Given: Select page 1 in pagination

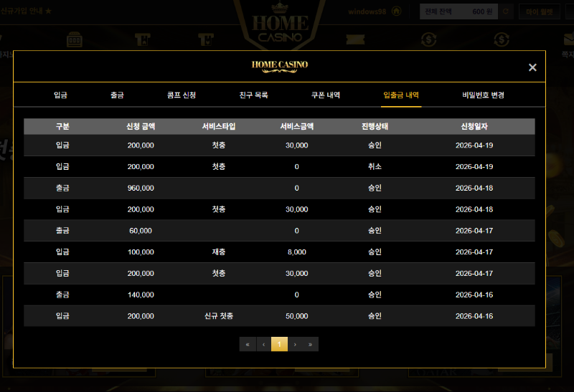Looking at the screenshot, I should tap(279, 345).
